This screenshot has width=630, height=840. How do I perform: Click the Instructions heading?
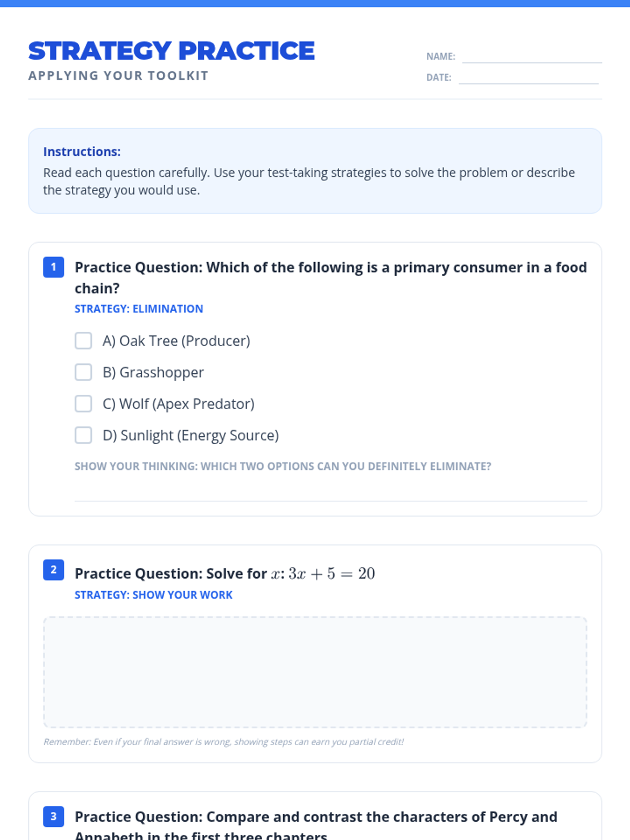82,152
